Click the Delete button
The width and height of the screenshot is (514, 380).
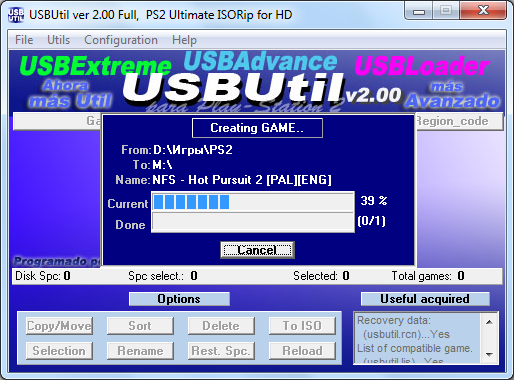click(221, 326)
